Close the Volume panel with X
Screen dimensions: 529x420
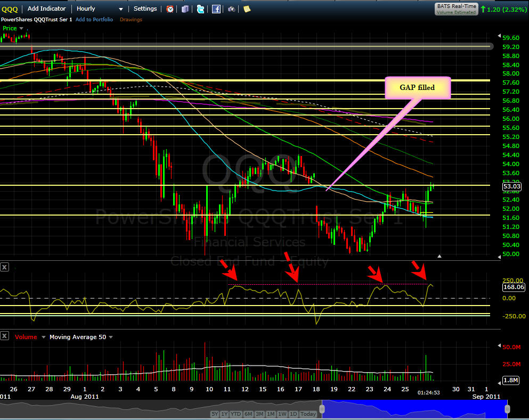(x=4, y=336)
